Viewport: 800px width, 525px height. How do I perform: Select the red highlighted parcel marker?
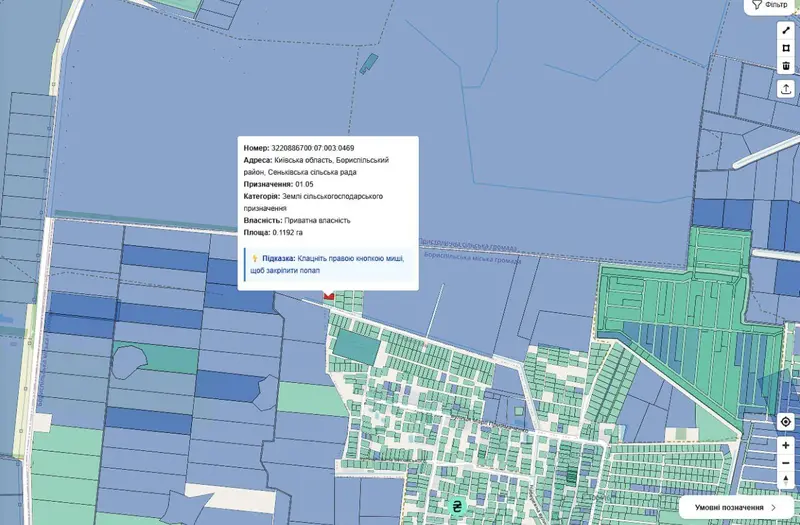point(329,296)
